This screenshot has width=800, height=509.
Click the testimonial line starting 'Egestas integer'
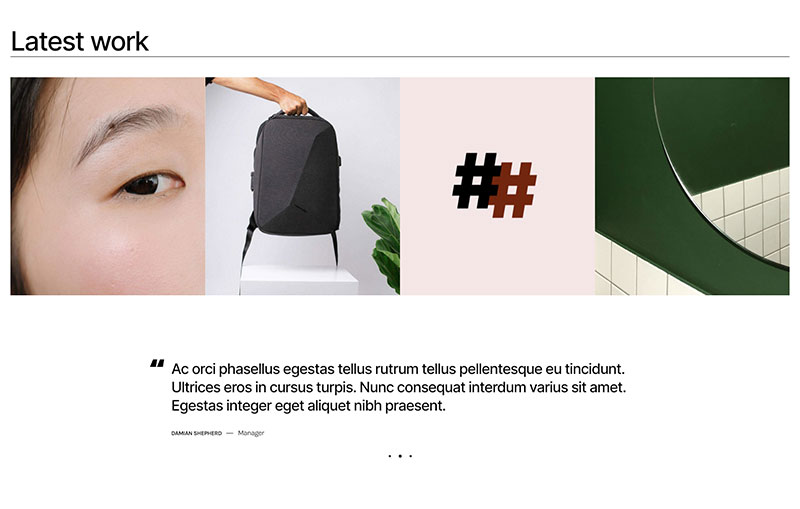click(308, 406)
